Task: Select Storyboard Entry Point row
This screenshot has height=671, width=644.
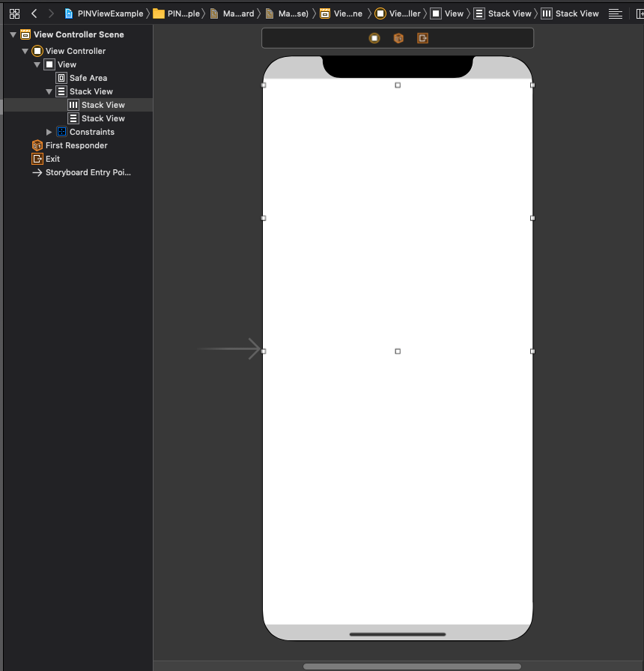Action: (79, 172)
